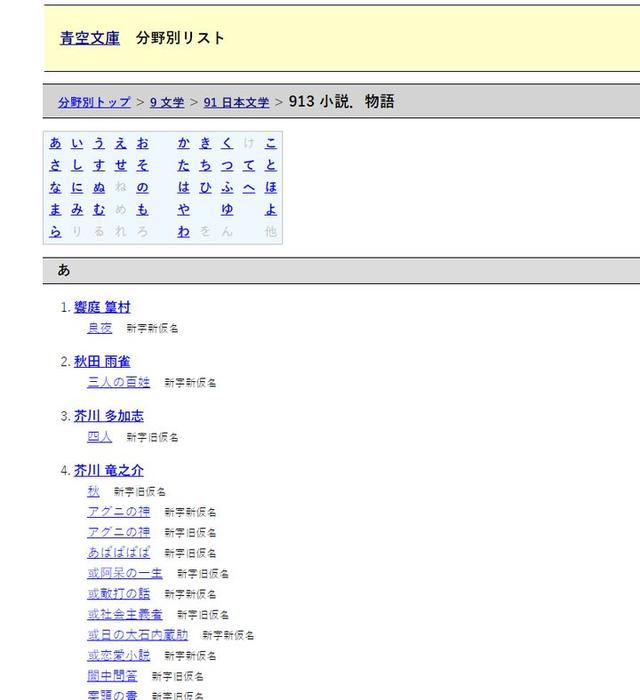
Task: Jump to the う index link
Action: (99, 143)
